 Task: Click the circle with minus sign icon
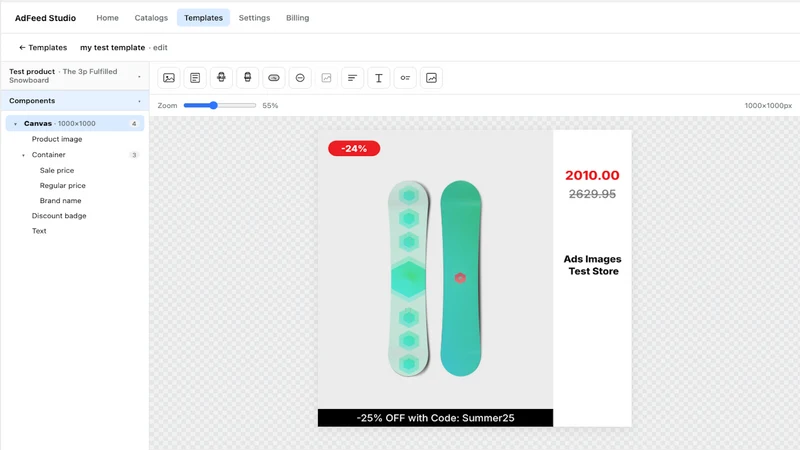point(300,78)
